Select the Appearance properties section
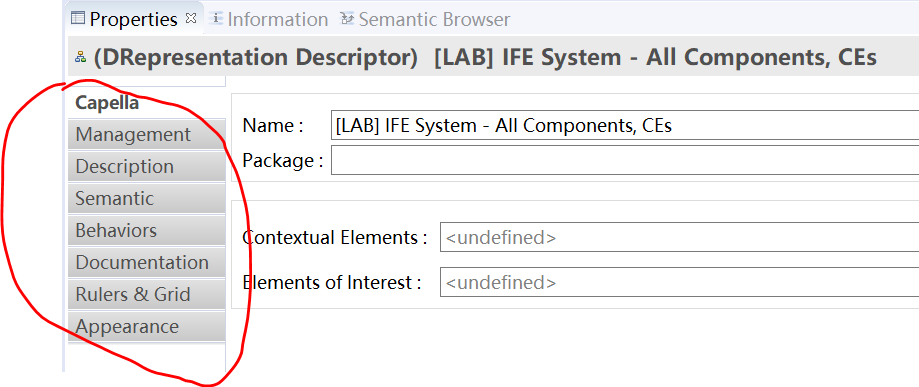The image size is (919, 387). [147, 326]
